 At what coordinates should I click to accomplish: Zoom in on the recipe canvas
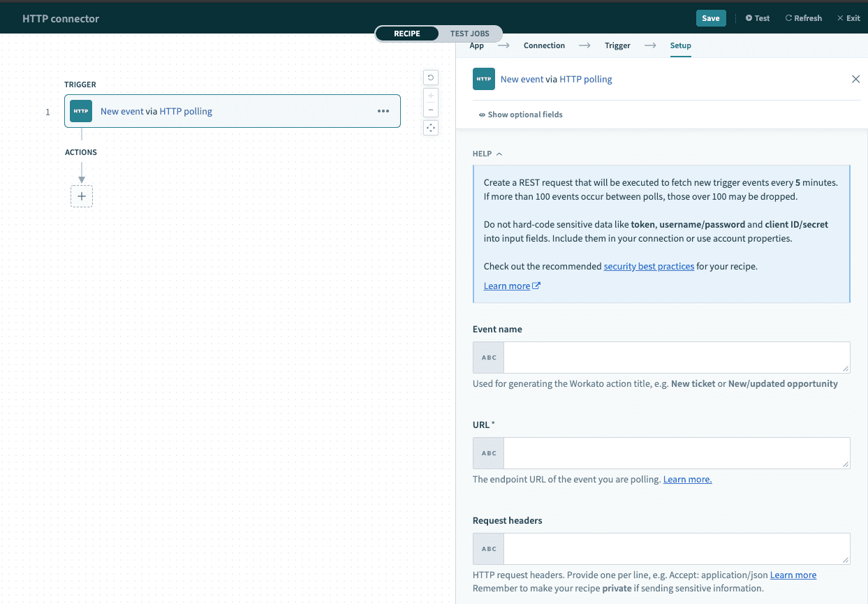431,96
